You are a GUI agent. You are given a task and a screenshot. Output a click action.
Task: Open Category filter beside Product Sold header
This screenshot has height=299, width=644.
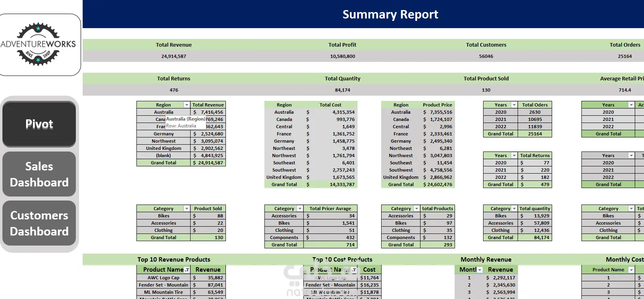pyautogui.click(x=187, y=209)
